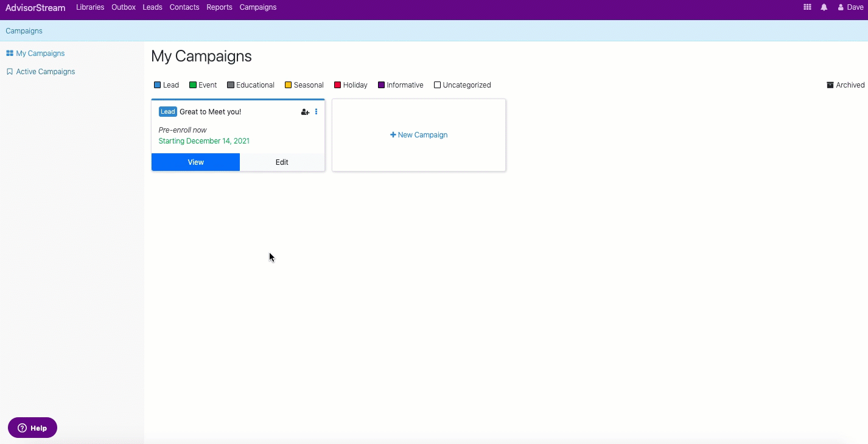
Task: Open the Dave user menu
Action: pyautogui.click(x=850, y=7)
